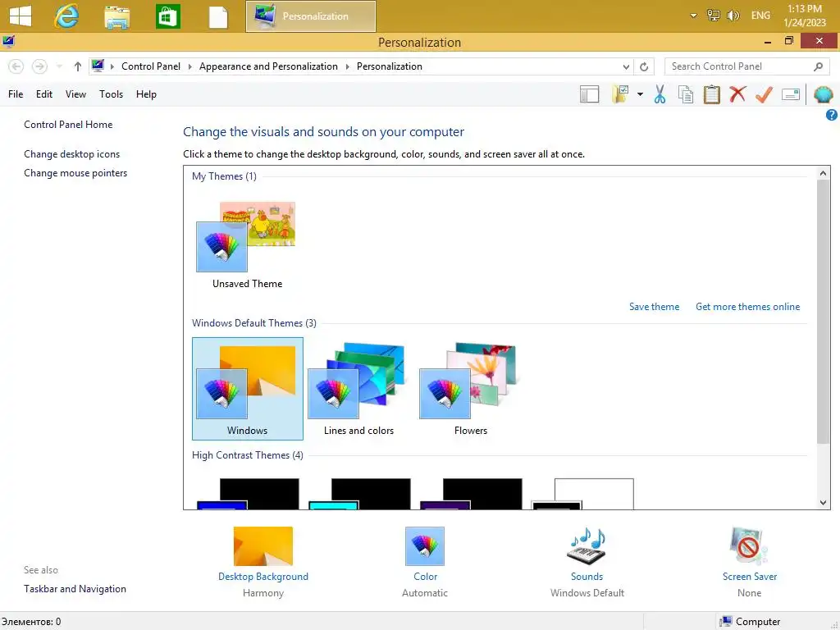Select the Lines and colors theme
Viewport: 840px width, 630px height.
point(359,389)
